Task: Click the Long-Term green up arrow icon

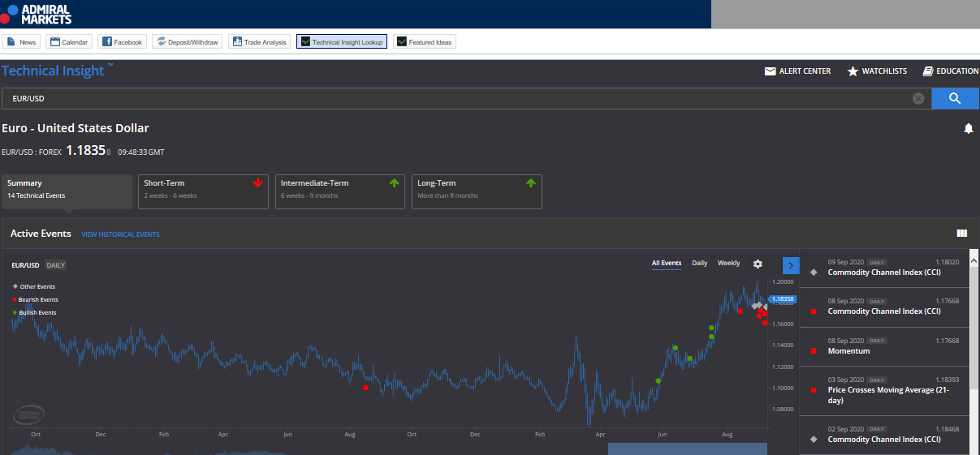Action: coord(531,182)
